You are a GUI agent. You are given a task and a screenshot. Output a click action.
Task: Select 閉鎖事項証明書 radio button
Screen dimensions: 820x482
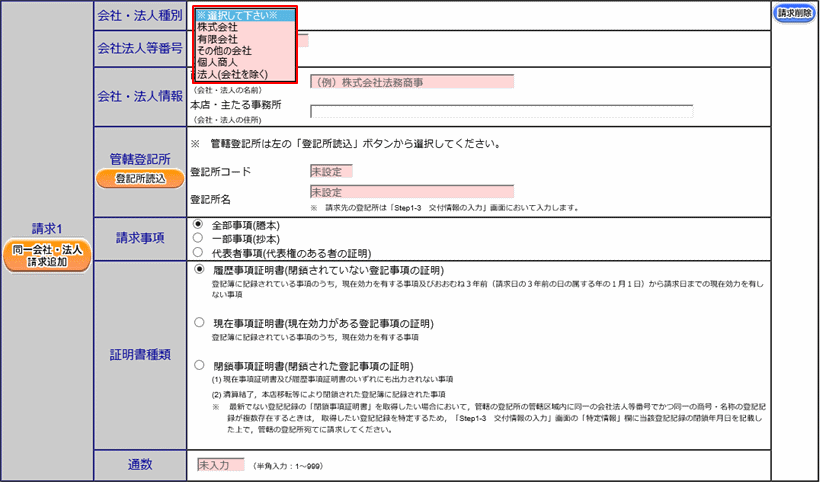(199, 365)
